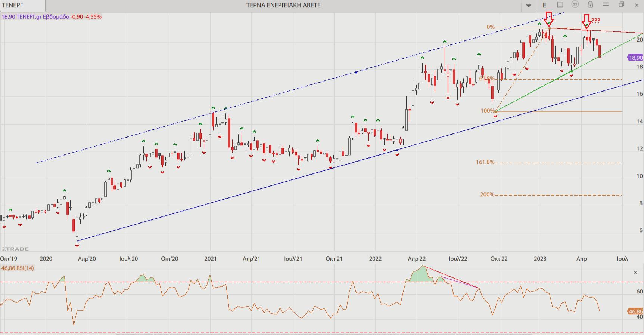Click the price axis value 14
The height and width of the screenshot is (335, 644).
pyautogui.click(x=640, y=121)
